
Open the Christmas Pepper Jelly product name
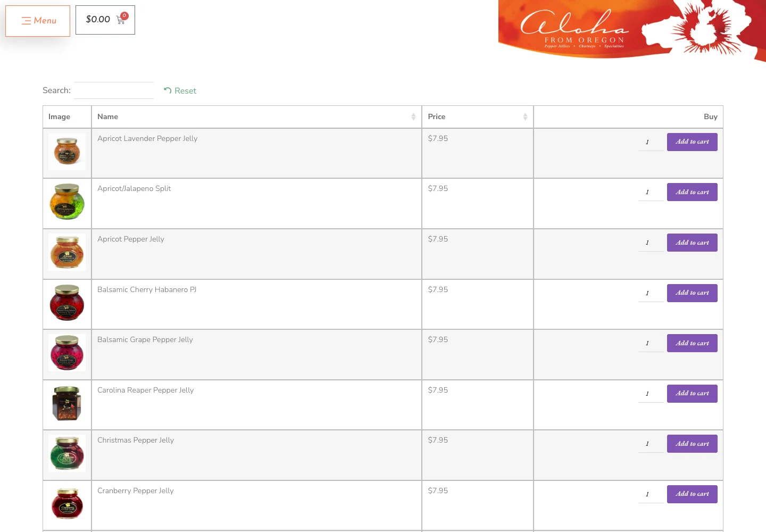click(136, 440)
